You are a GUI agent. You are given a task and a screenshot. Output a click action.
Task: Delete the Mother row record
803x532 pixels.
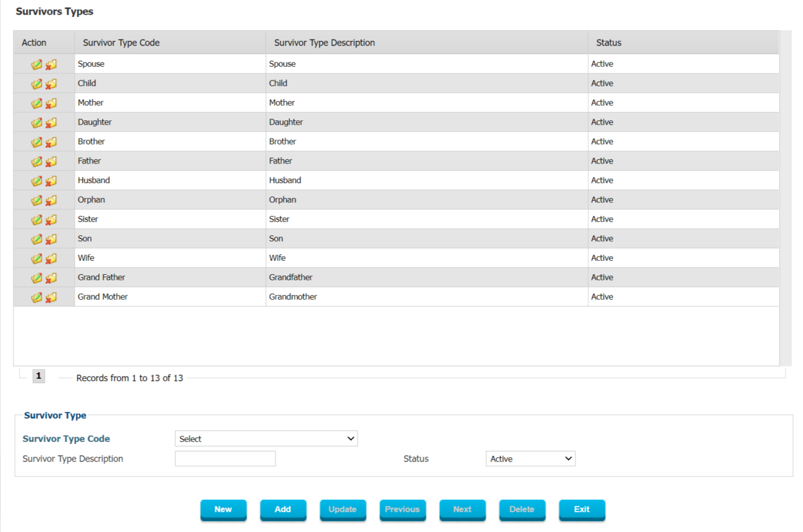[x=51, y=103]
